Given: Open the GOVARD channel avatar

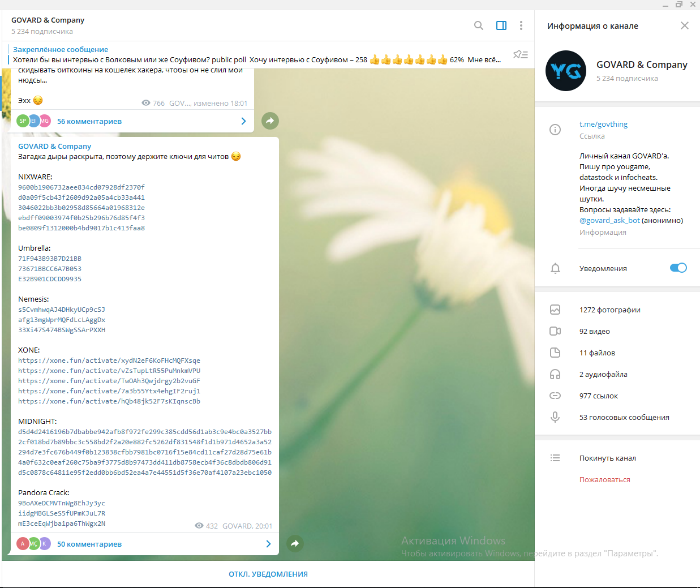Looking at the screenshot, I should tap(566, 71).
